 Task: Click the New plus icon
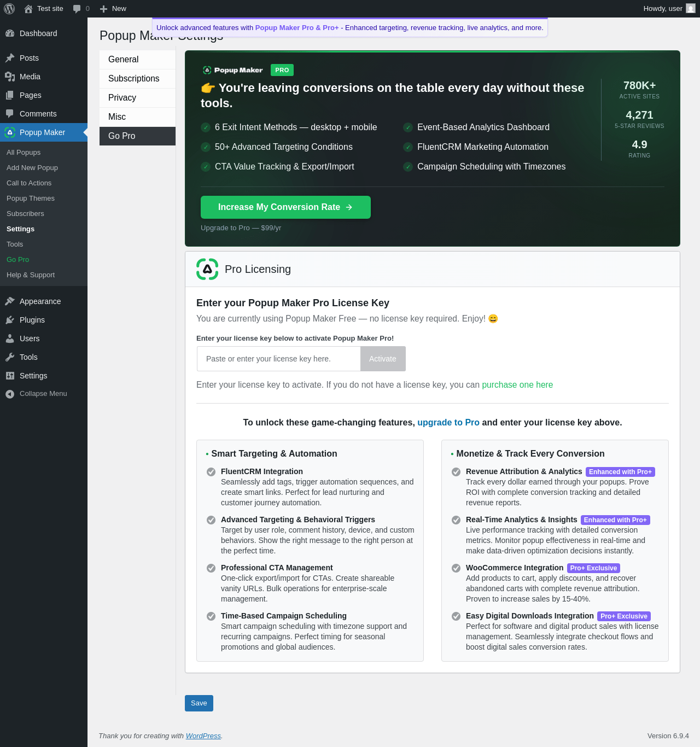click(103, 9)
